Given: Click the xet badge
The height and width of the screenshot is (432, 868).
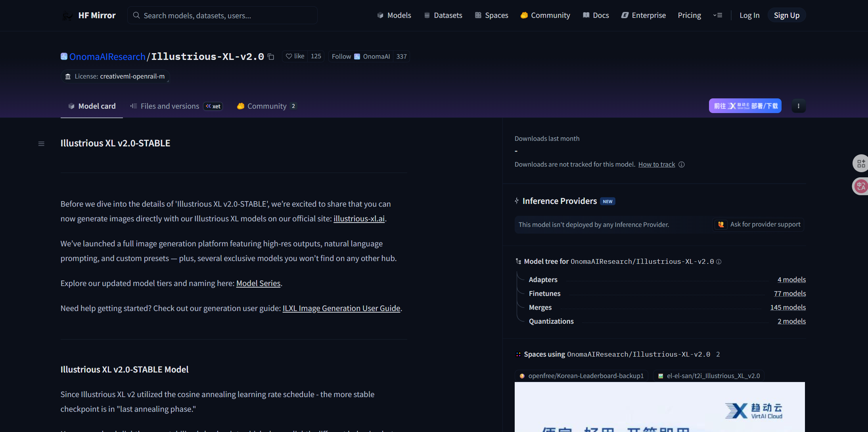Looking at the screenshot, I should tap(213, 106).
